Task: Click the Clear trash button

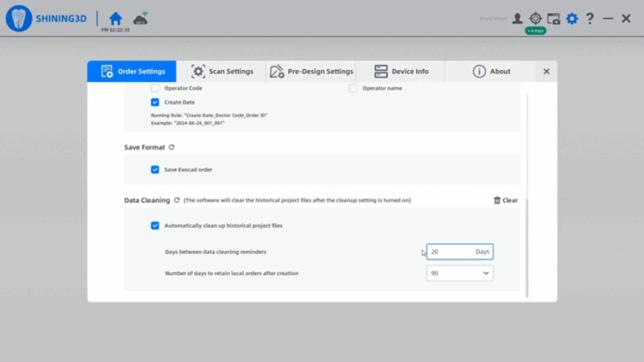Action: 506,200
